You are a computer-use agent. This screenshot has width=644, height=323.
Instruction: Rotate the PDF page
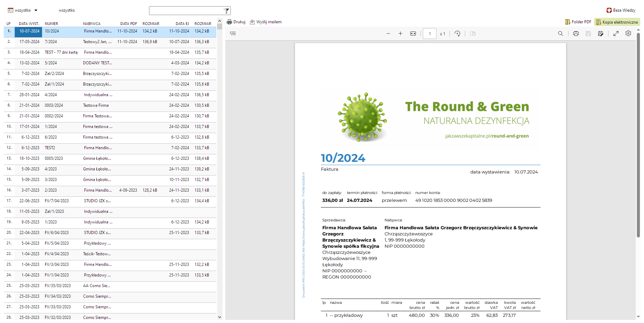point(457,34)
